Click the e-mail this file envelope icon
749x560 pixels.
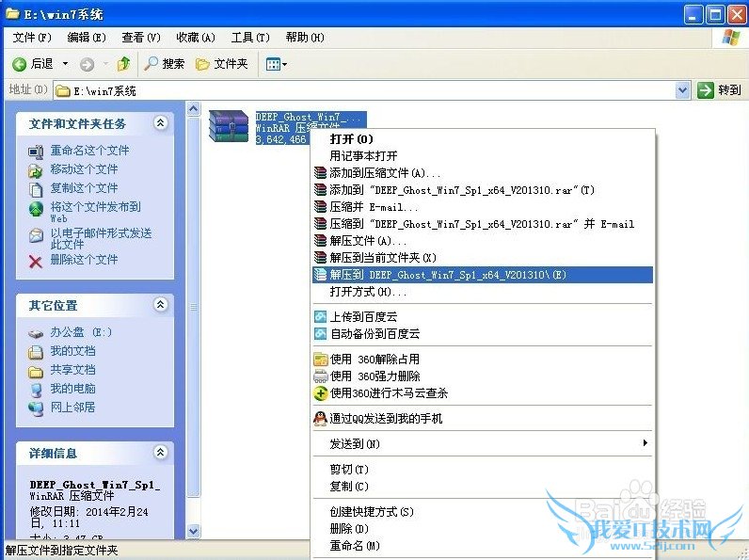point(36,235)
